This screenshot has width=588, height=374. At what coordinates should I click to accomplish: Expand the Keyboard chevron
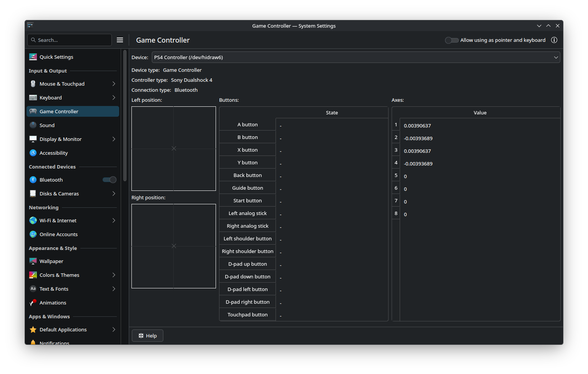point(114,98)
